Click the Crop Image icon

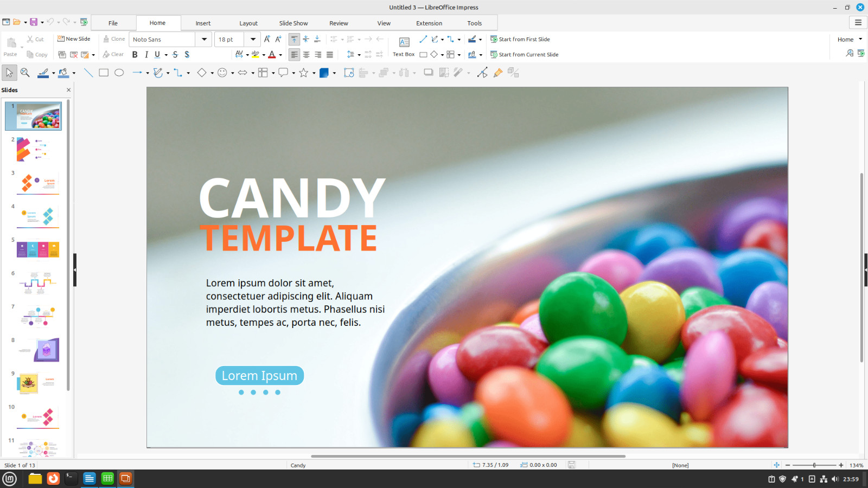[x=444, y=73]
